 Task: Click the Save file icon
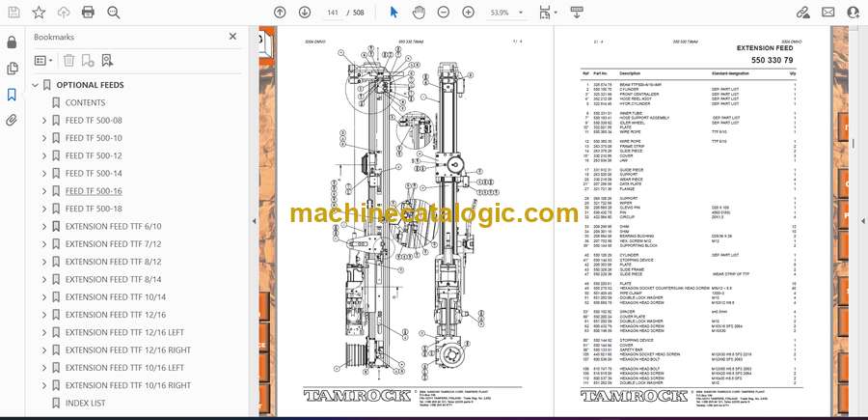(x=14, y=13)
